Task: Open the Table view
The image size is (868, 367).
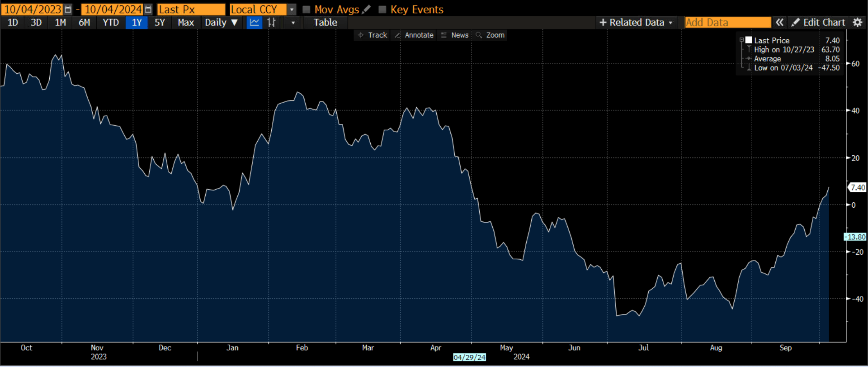Action: 325,23
